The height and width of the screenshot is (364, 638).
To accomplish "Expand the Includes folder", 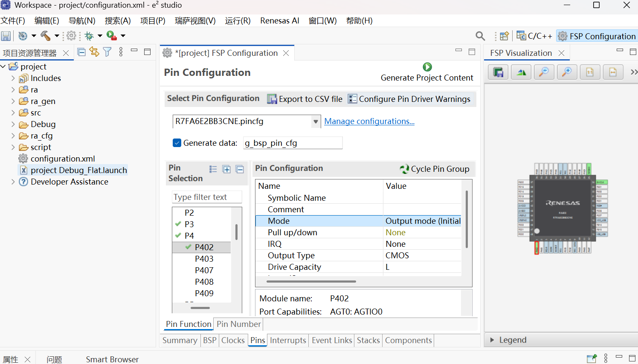I will click(x=13, y=78).
